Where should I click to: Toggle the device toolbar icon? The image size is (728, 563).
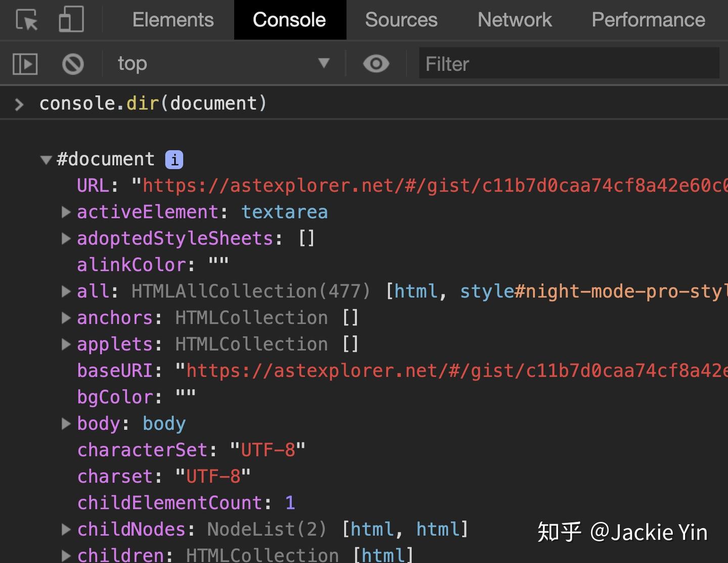tap(71, 20)
